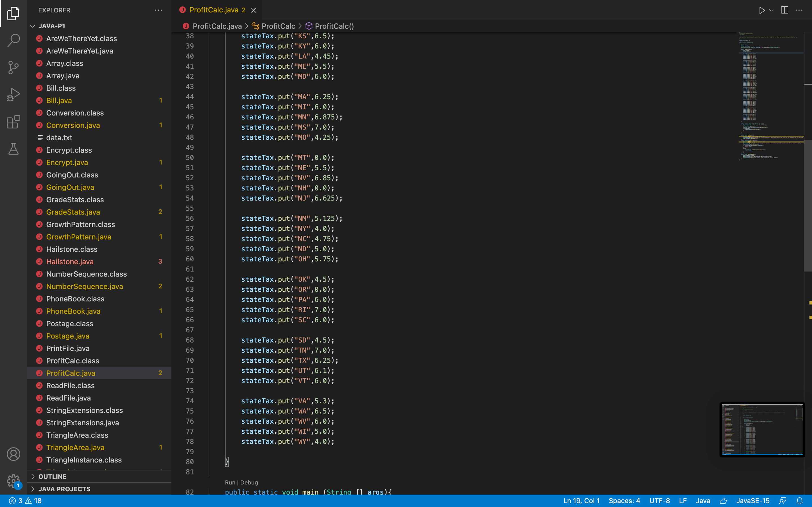Toggle the Explorer view icon

(14, 14)
